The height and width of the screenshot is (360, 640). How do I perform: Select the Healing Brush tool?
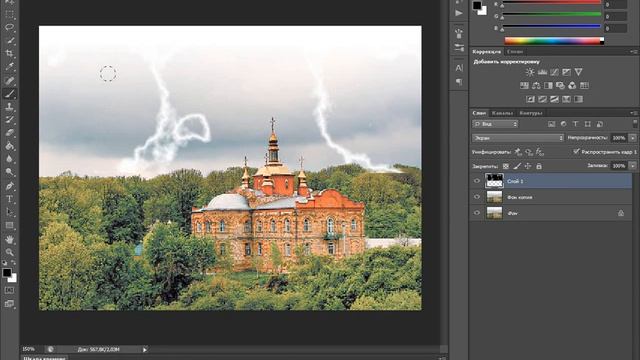click(9, 80)
